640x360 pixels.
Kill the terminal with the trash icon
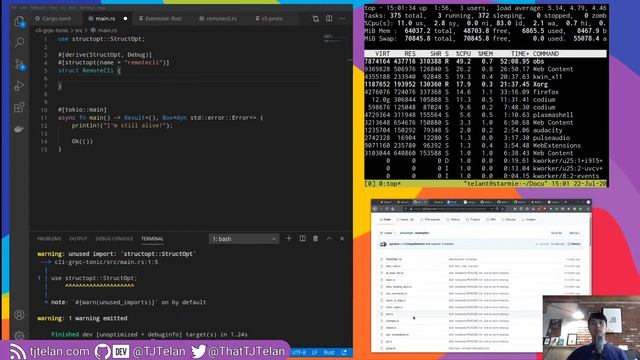click(316, 238)
